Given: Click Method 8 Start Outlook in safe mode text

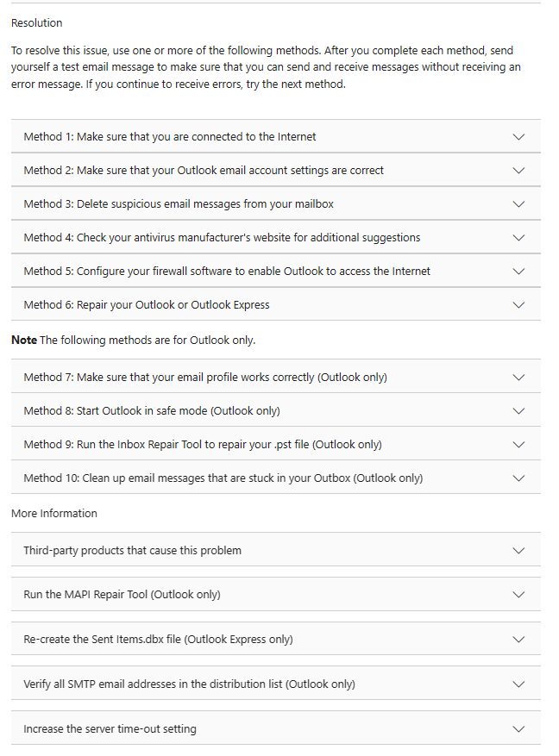Looking at the screenshot, I should tap(152, 411).
